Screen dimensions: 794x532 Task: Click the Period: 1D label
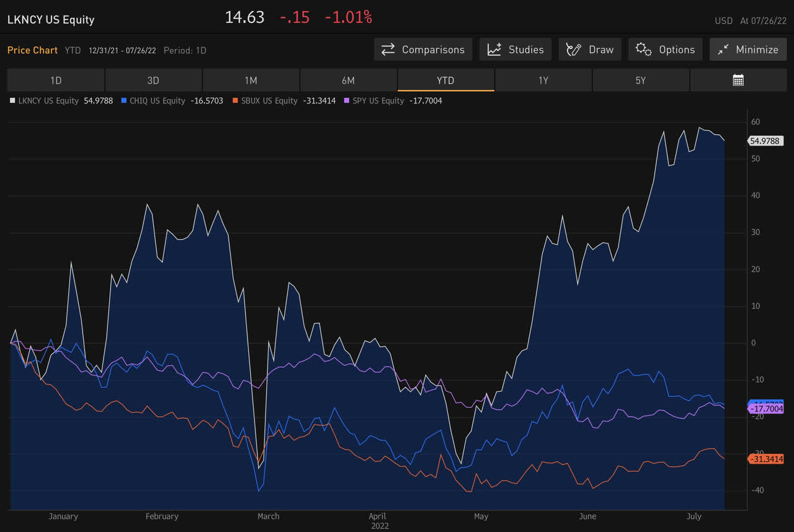click(185, 50)
